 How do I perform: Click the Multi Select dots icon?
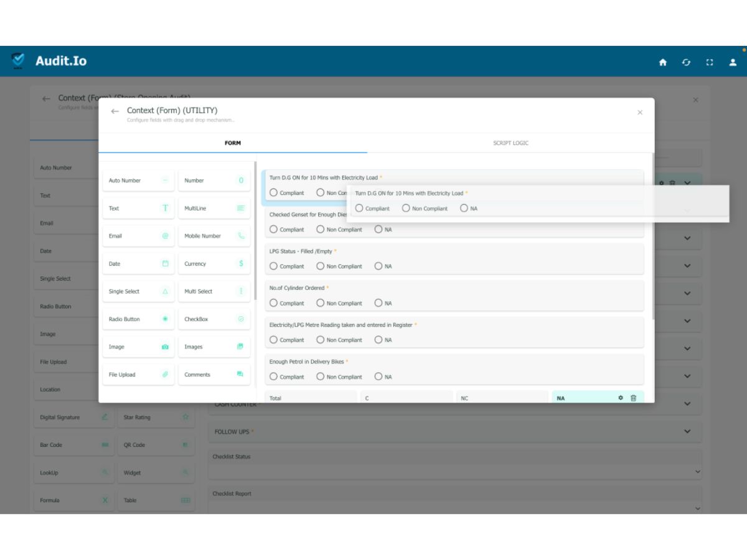[241, 291]
